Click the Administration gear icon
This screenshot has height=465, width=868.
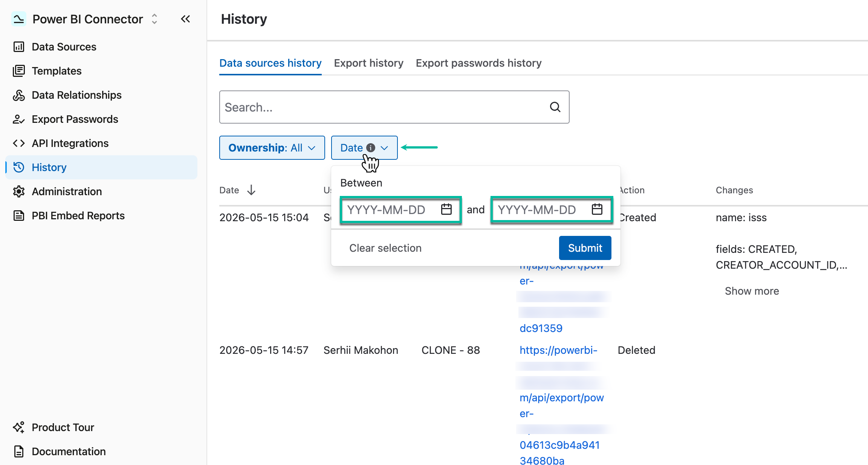point(19,191)
